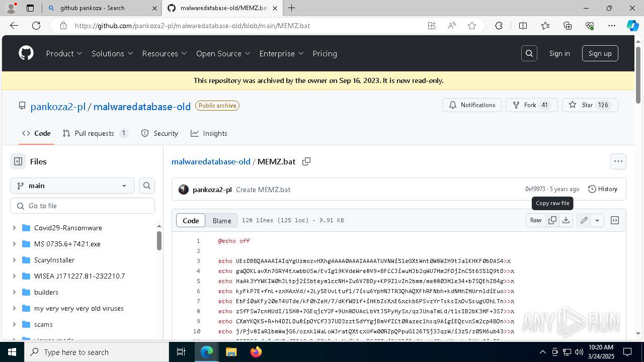
Task: Open Notifications for this repository
Action: tap(472, 105)
